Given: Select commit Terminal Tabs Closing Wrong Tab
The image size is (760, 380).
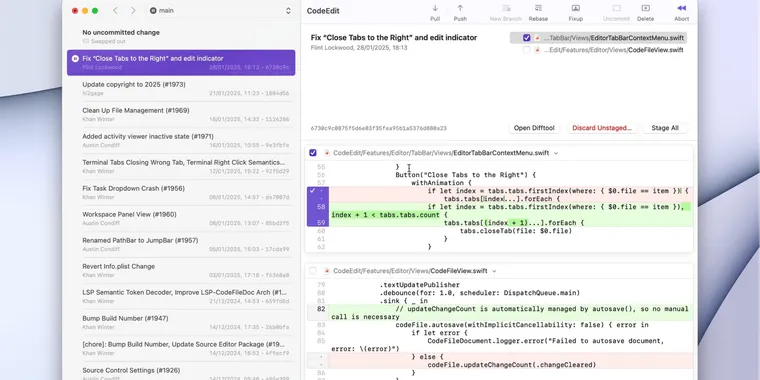Looking at the screenshot, I should click(x=181, y=166).
